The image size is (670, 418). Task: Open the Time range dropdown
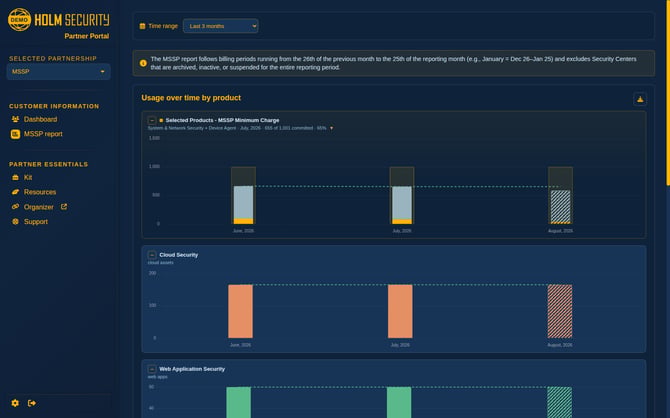pyautogui.click(x=220, y=26)
